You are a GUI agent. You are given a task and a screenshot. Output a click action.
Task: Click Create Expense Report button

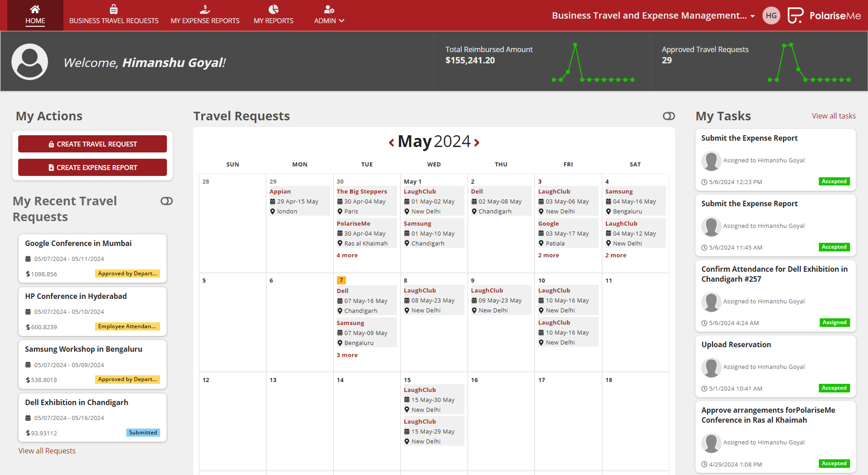[92, 167]
